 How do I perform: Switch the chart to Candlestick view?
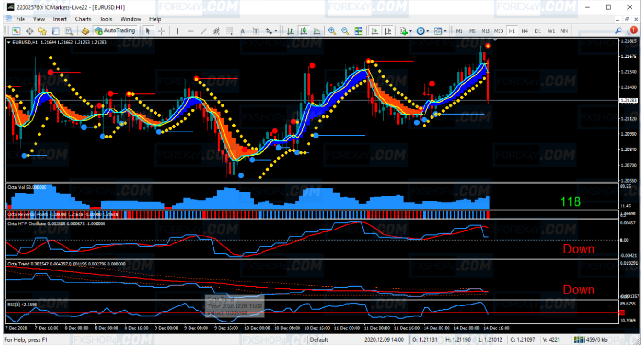[303, 31]
